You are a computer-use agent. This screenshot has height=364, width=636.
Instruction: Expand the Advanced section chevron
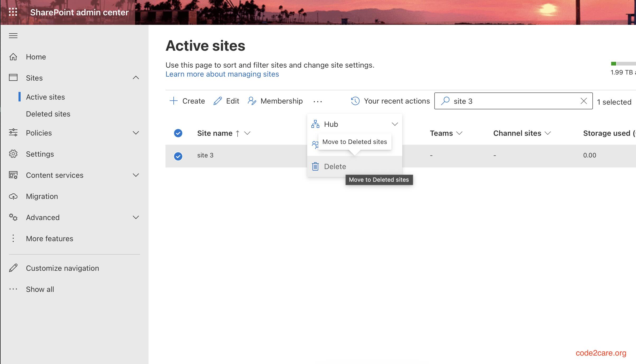pos(136,217)
